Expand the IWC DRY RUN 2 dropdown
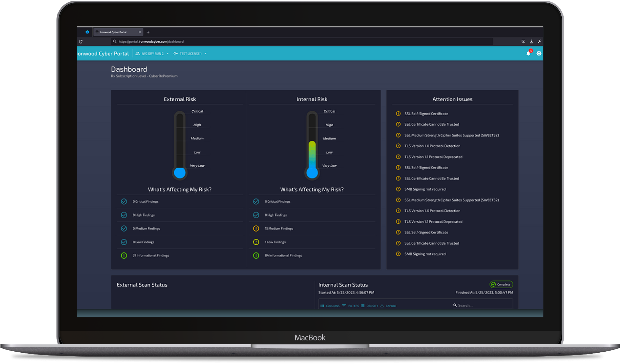This screenshot has height=364, width=621. click(152, 53)
